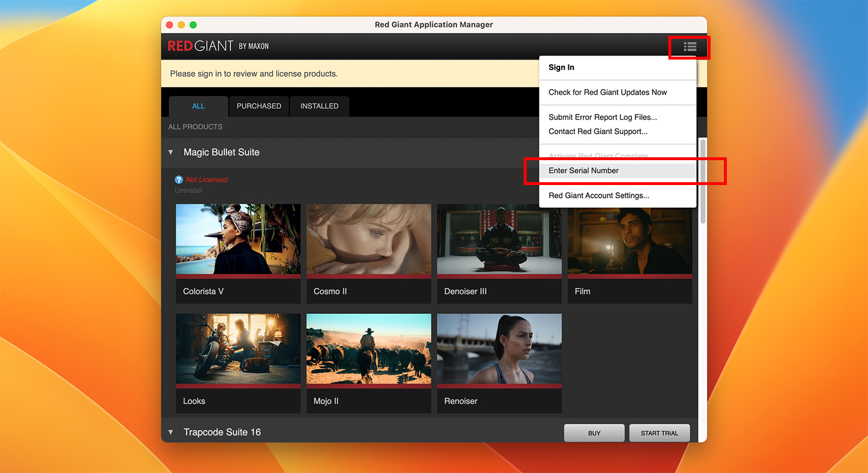Collapse the Magic Bullet Suite section
Viewport: 868px width, 473px height.
(x=171, y=153)
